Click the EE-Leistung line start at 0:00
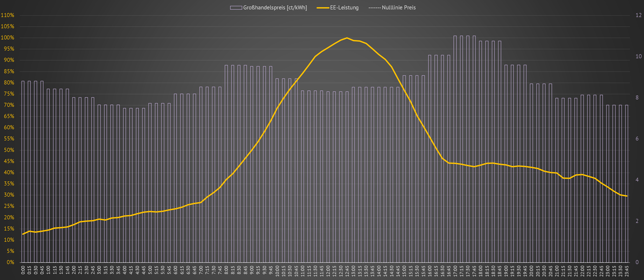The height and width of the screenshot is (280, 644). coord(23,234)
